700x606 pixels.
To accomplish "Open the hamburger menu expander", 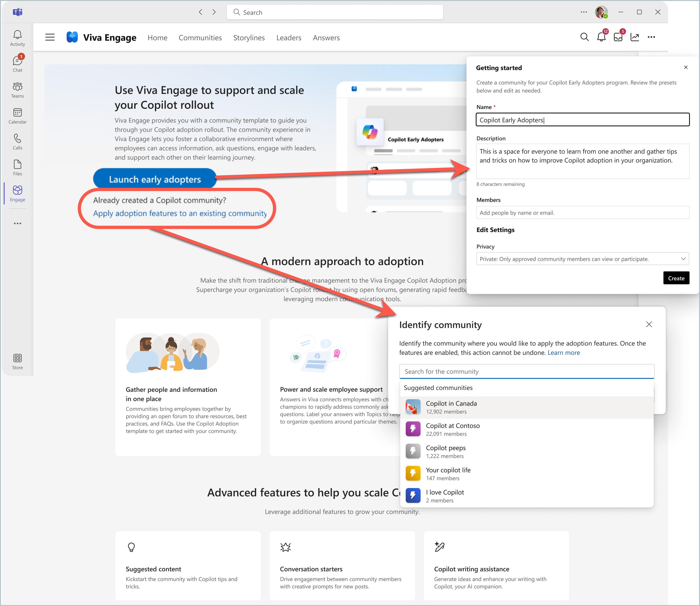I will tap(50, 37).
